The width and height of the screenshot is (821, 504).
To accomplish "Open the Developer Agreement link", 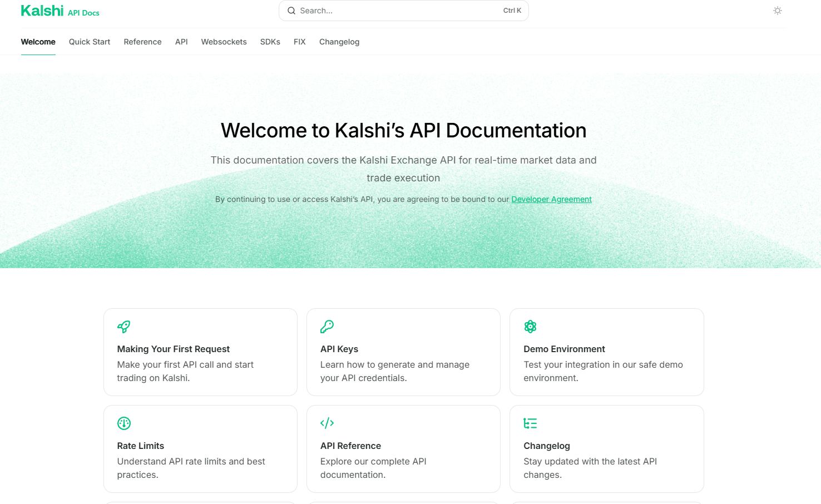I will (x=551, y=199).
